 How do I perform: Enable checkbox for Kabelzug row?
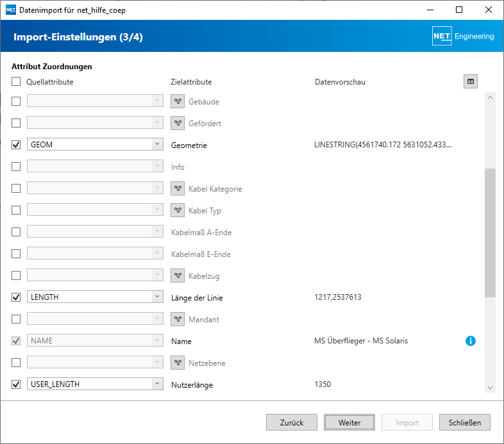click(16, 275)
